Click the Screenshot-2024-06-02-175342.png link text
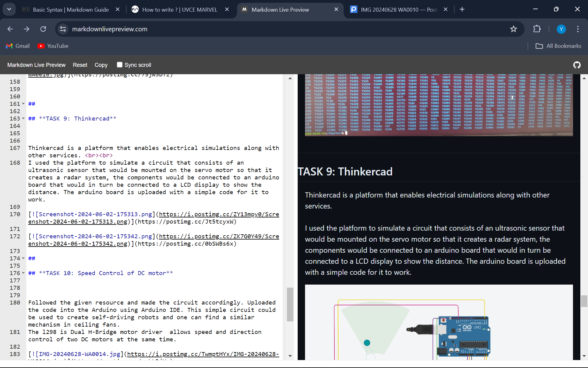 pyautogui.click(x=95, y=236)
